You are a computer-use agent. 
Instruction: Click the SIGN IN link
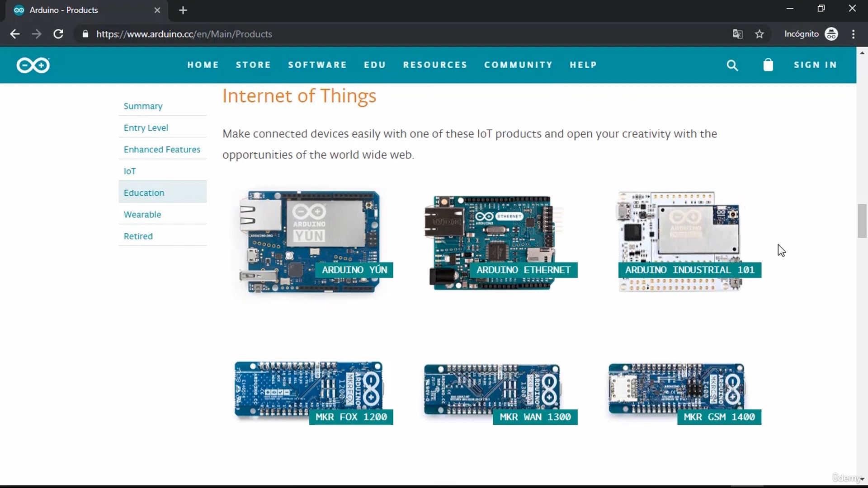815,65
